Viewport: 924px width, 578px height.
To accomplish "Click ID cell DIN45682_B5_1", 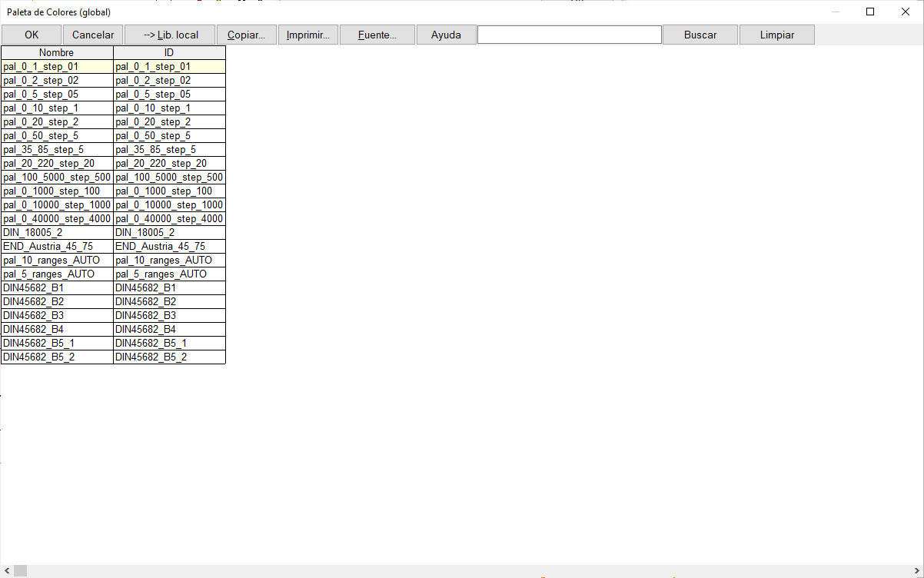I will [x=169, y=344].
